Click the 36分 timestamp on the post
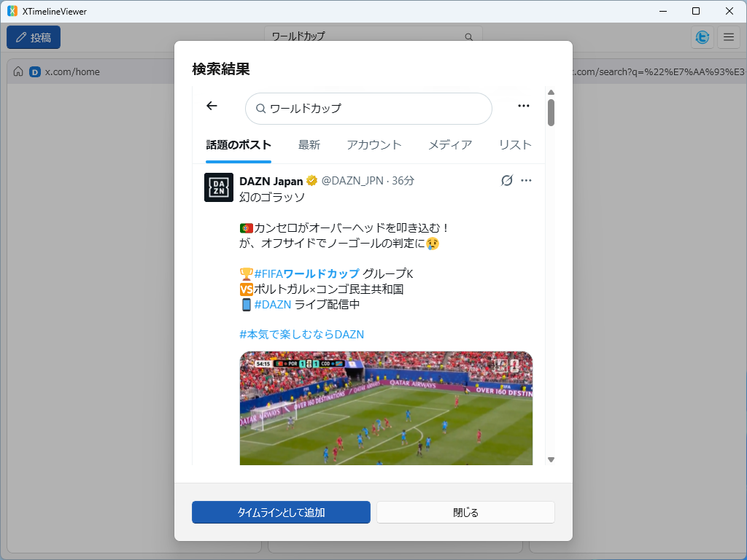747x560 pixels. [403, 181]
